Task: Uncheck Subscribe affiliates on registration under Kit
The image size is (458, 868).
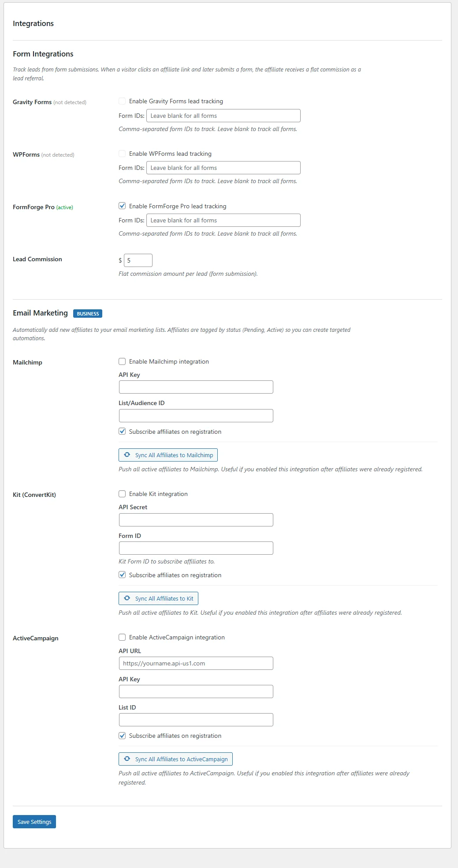Action: [x=122, y=575]
